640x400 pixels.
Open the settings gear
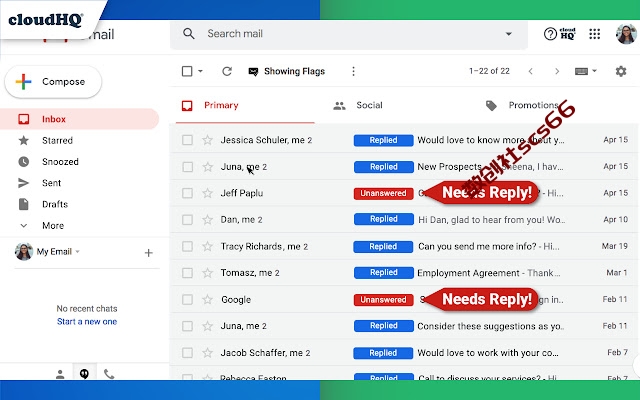pyautogui.click(x=621, y=71)
